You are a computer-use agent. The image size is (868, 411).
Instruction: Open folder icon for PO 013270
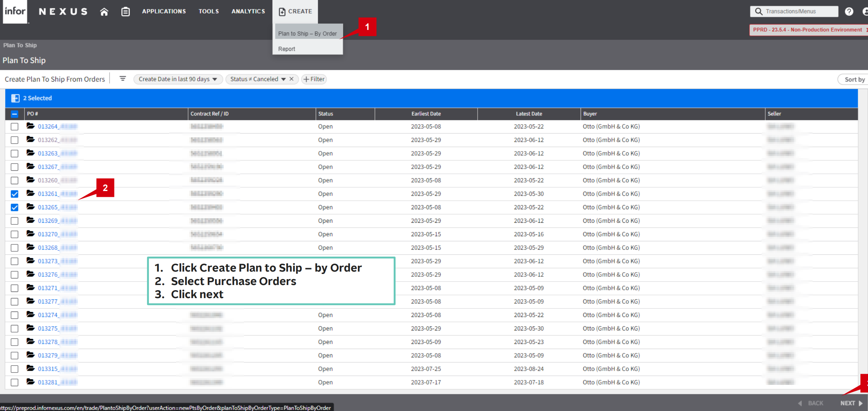coord(31,234)
